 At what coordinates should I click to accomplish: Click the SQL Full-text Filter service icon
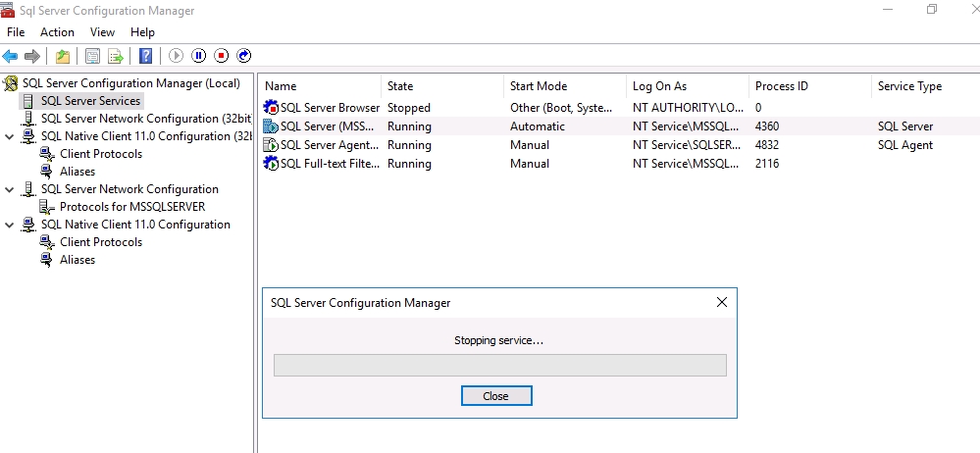272,164
